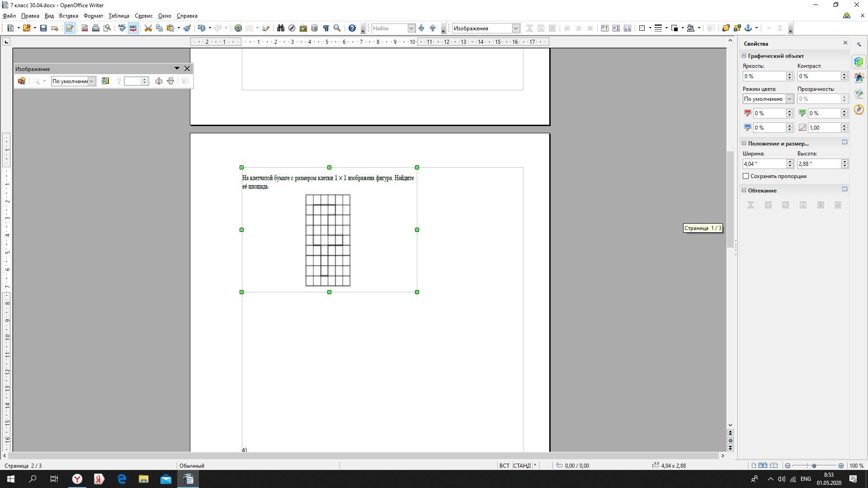The height and width of the screenshot is (488, 868).
Task: Open the Navigator compass toolbar icon
Action: (292, 28)
